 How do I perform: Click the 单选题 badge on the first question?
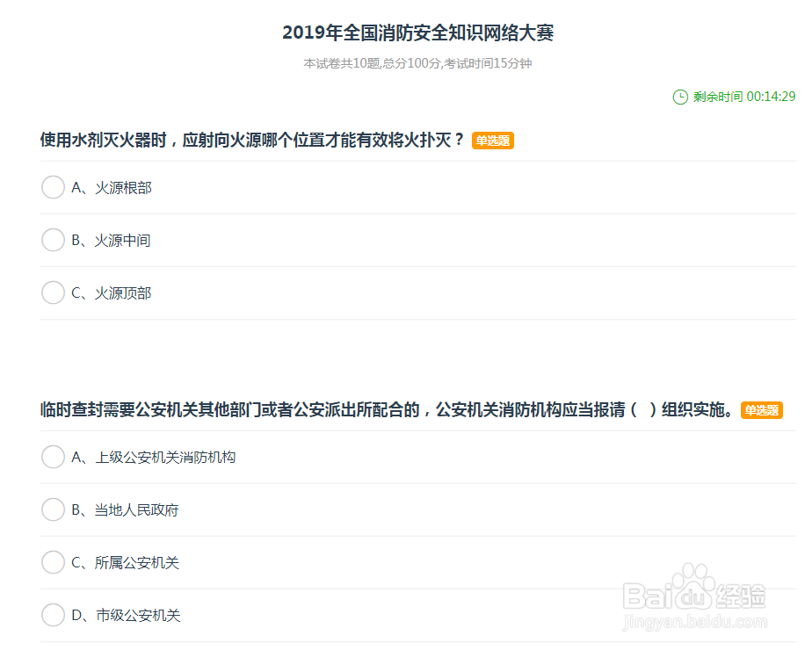pos(492,140)
